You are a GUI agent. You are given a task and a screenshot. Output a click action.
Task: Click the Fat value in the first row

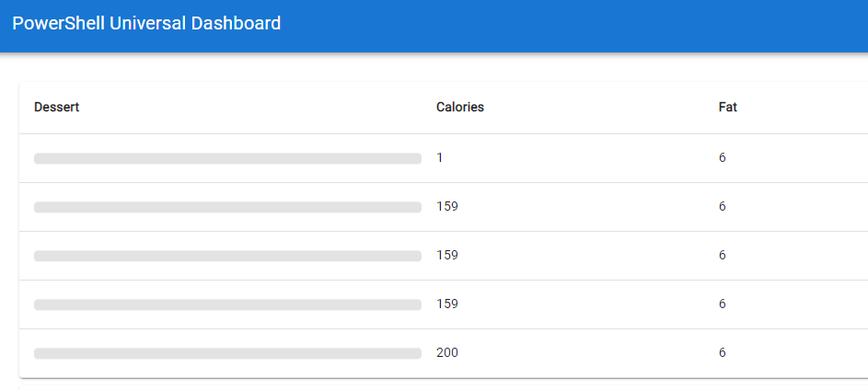[723, 158]
